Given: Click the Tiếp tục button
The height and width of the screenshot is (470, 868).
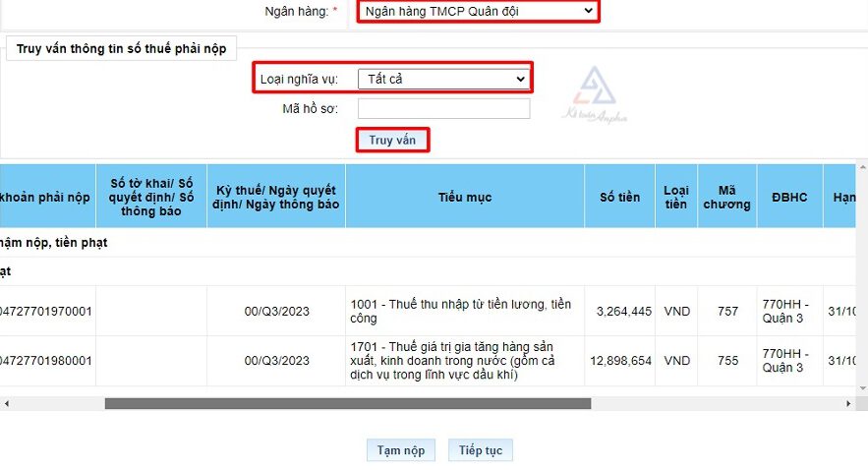Looking at the screenshot, I should coord(480,450).
